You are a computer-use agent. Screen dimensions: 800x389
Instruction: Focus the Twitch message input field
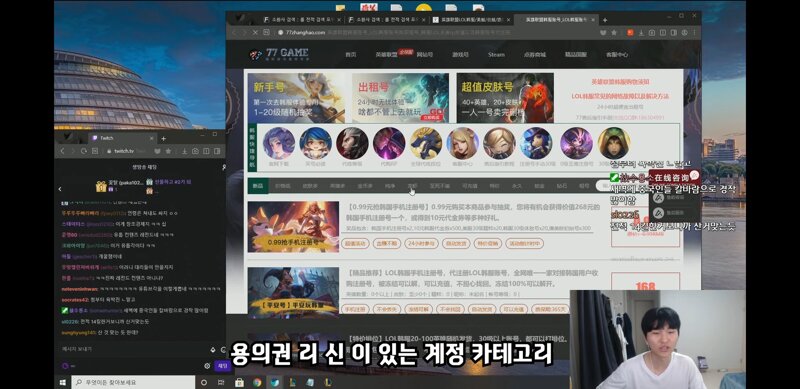[x=134, y=349]
